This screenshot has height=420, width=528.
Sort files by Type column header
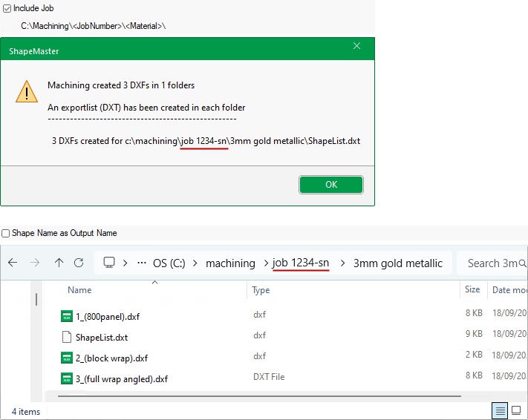(x=261, y=290)
